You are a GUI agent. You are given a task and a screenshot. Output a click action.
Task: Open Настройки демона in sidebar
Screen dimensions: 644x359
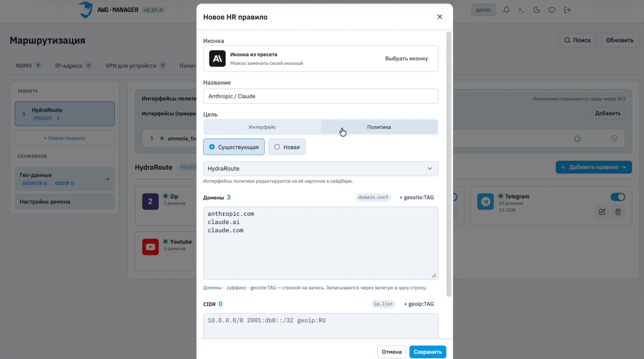(65, 202)
